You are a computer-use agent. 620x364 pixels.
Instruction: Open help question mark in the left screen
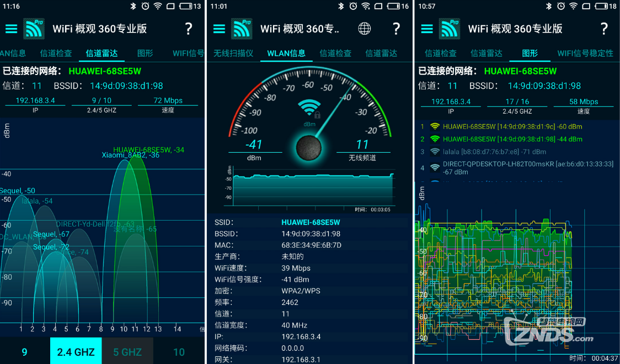coord(189,29)
